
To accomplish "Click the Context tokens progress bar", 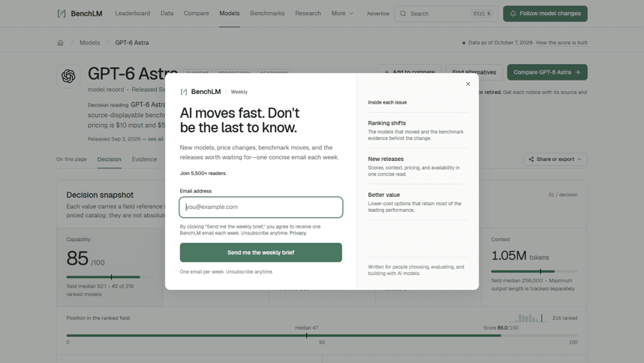I will [534, 271].
